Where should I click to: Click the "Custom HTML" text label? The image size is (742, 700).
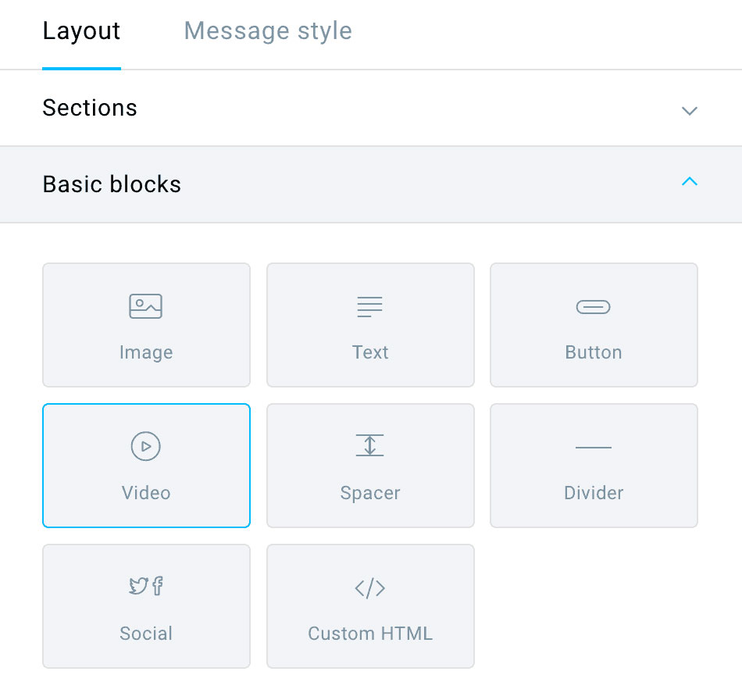370,634
